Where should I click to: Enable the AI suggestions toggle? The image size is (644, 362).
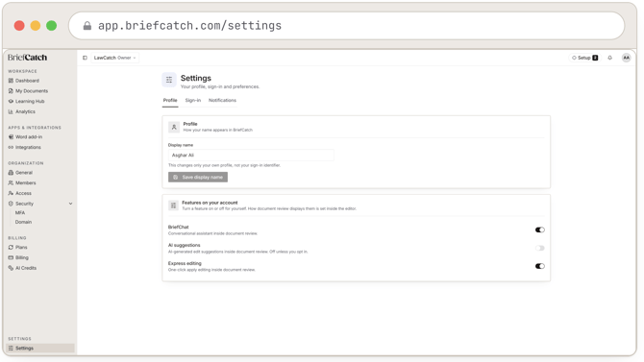(539, 248)
